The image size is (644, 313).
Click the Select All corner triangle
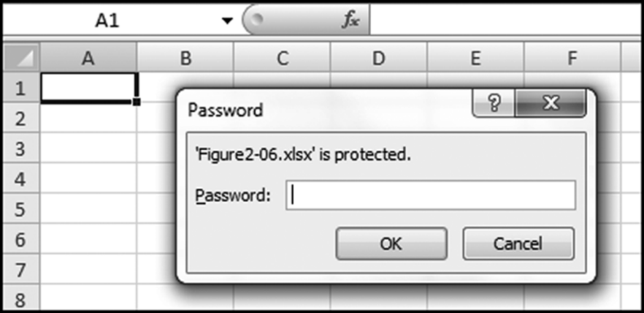tap(23, 59)
